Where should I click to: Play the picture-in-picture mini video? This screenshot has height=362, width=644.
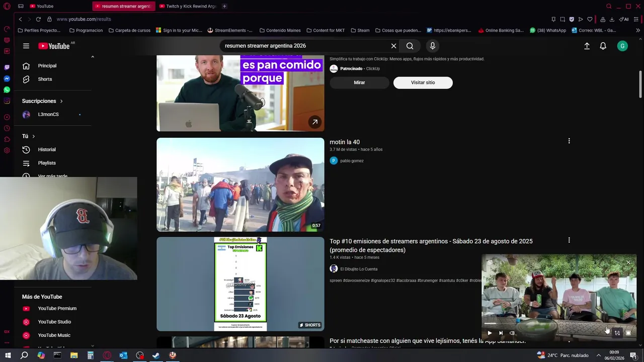click(490, 333)
